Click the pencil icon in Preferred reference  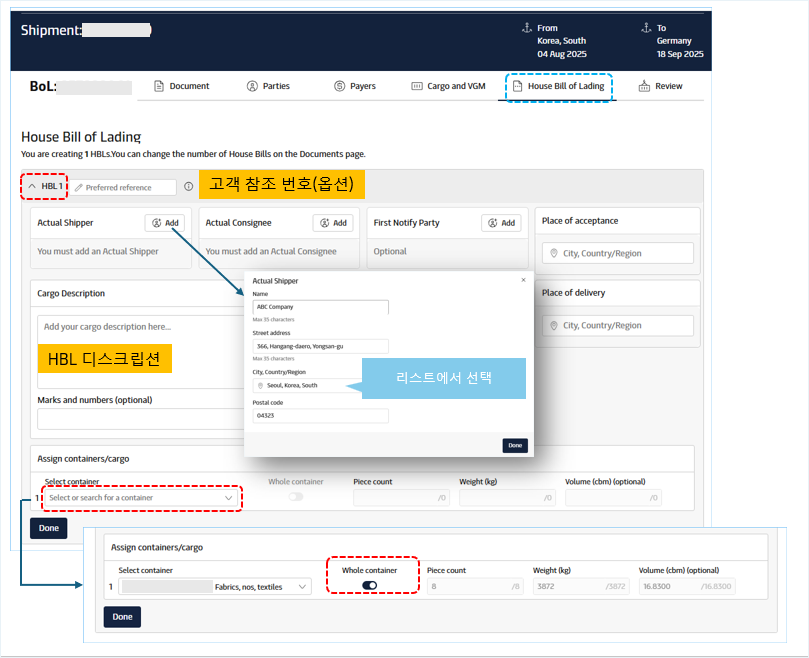78,187
